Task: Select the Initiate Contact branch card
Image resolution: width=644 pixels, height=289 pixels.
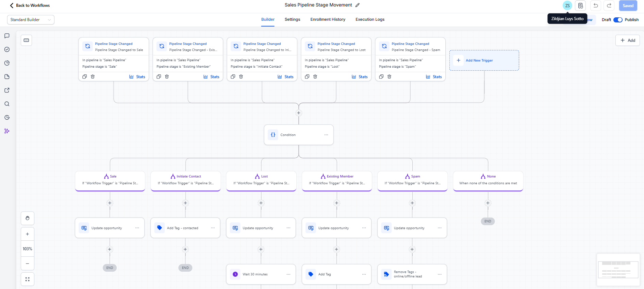Action: click(x=186, y=181)
